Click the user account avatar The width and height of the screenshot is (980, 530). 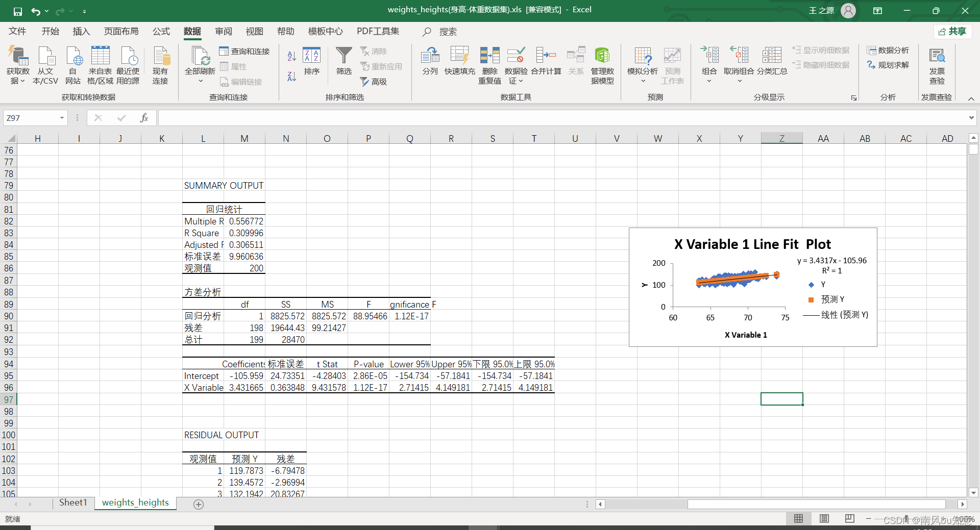[848, 10]
